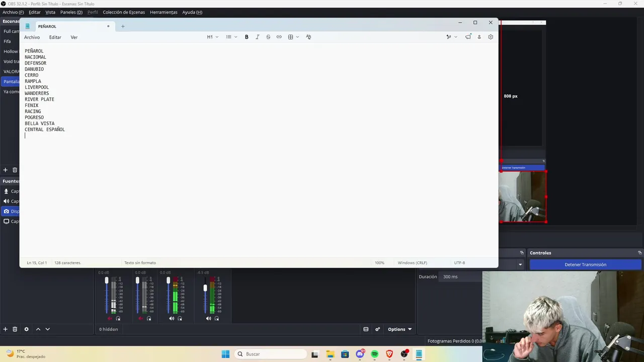The image size is (644, 362).
Task: Remove the selected source with the trash icon
Action: tap(15, 329)
